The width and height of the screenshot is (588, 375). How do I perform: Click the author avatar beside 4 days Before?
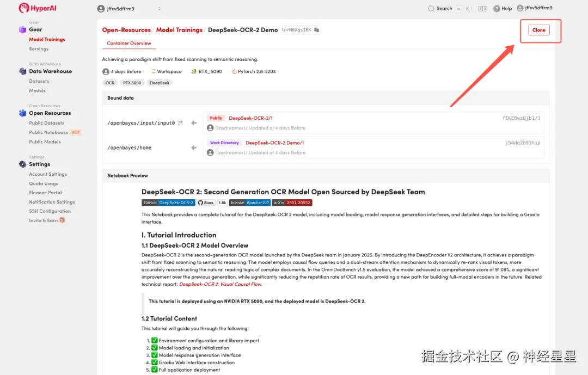click(106, 72)
